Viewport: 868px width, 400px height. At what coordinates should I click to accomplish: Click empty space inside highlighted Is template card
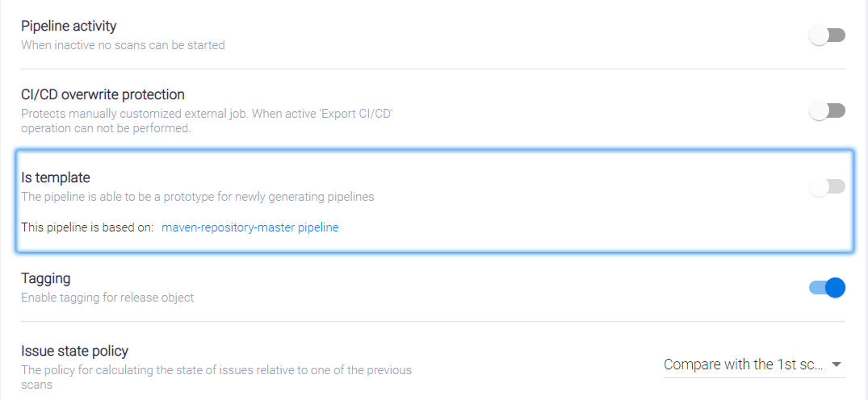tap(565, 218)
